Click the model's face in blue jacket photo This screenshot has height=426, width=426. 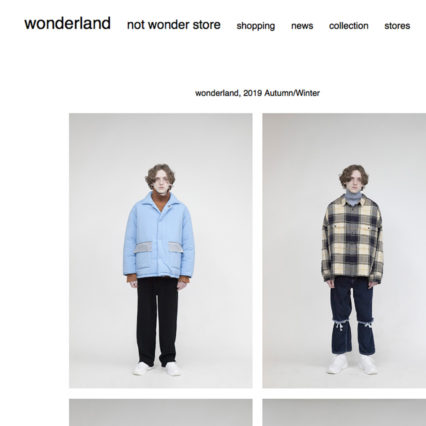coord(161,183)
